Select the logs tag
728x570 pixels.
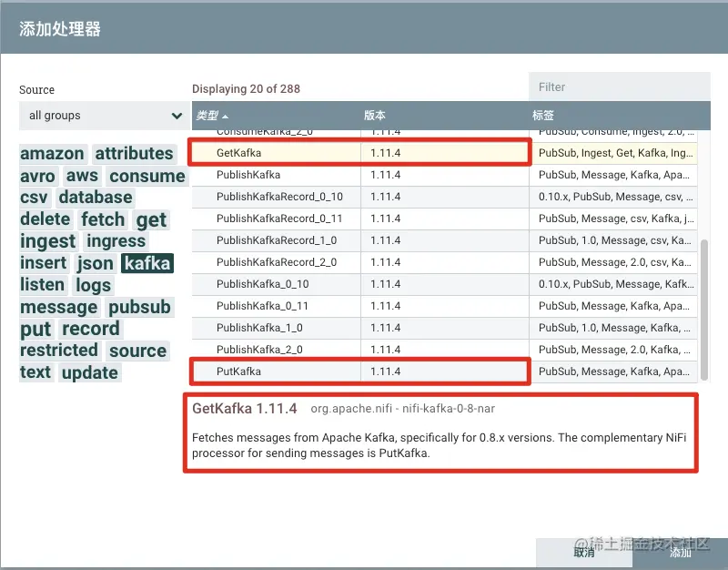[94, 285]
